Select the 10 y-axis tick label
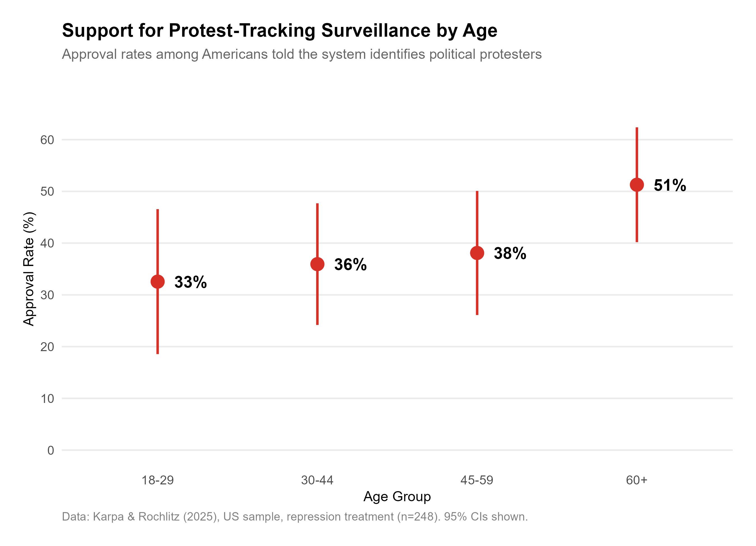The image size is (756, 546). pos(47,399)
